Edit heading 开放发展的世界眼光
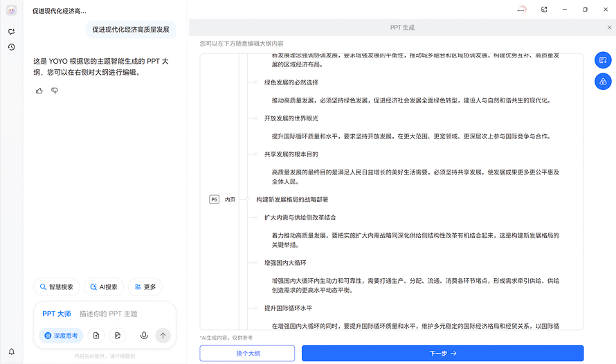This screenshot has width=616, height=364. (291, 118)
